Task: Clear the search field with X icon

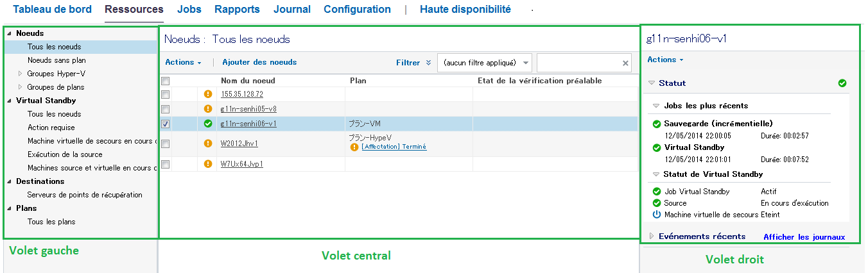Action: [x=625, y=63]
